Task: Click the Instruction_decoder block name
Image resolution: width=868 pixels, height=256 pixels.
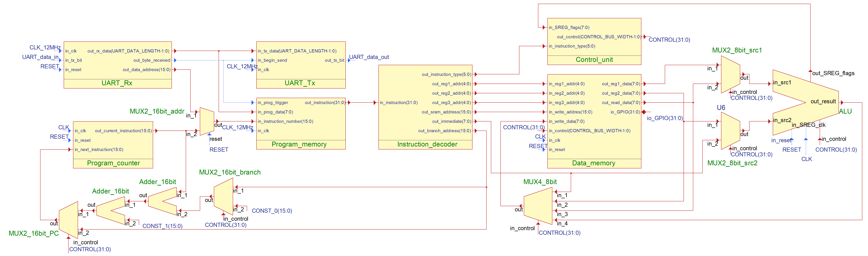Action: [x=427, y=144]
